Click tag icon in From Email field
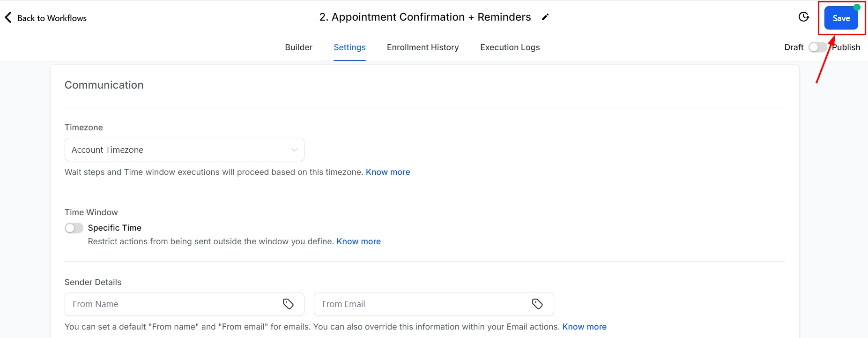The height and width of the screenshot is (338, 868). (x=537, y=304)
